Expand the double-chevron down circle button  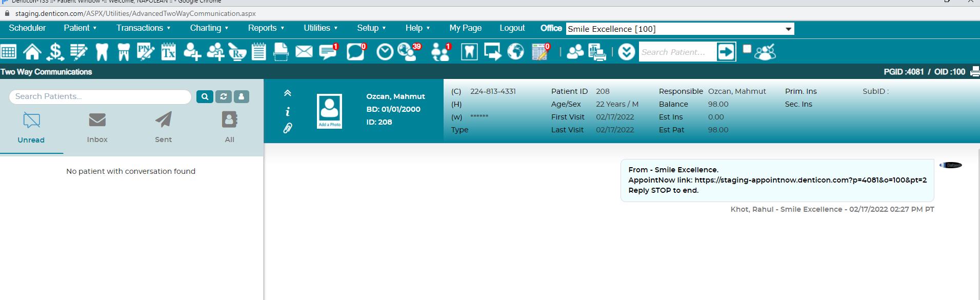point(626,52)
